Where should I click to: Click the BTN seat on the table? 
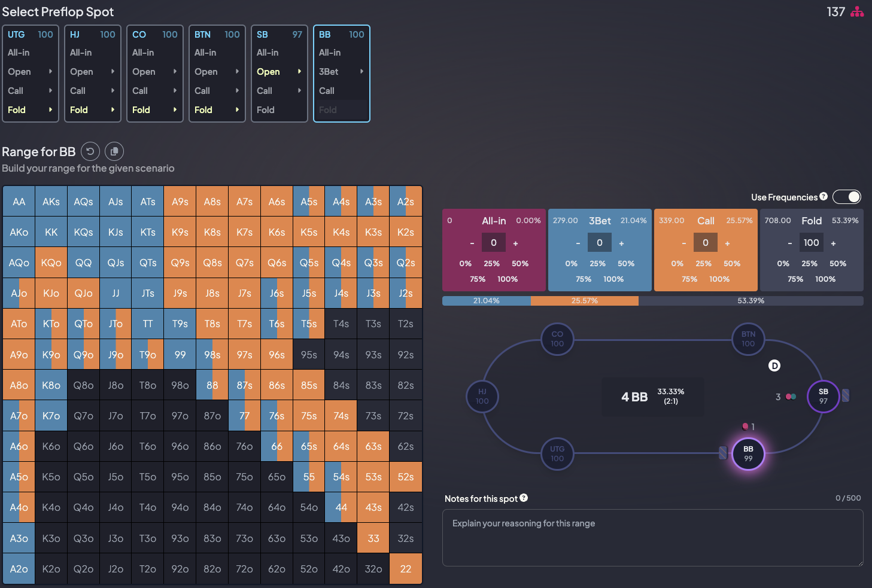pos(748,339)
